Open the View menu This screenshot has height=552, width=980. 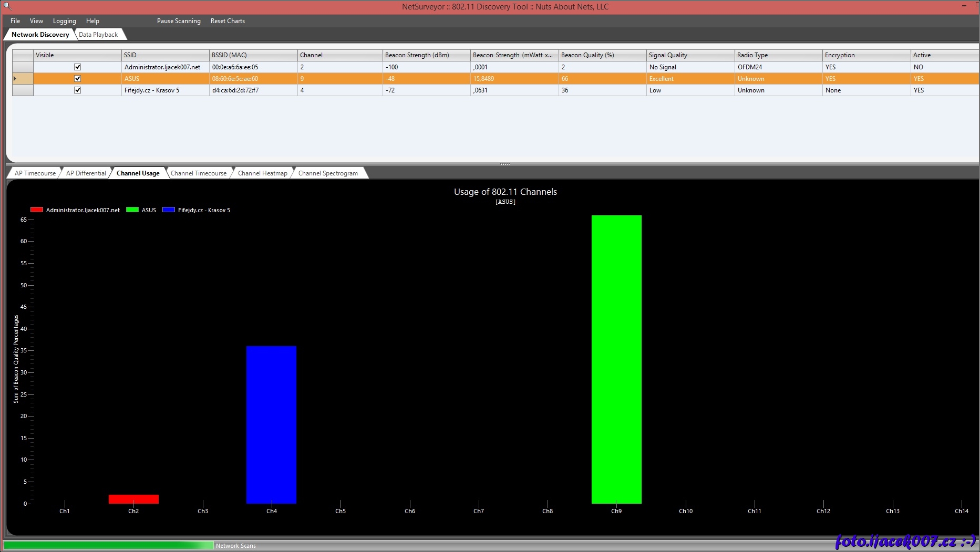click(x=36, y=21)
